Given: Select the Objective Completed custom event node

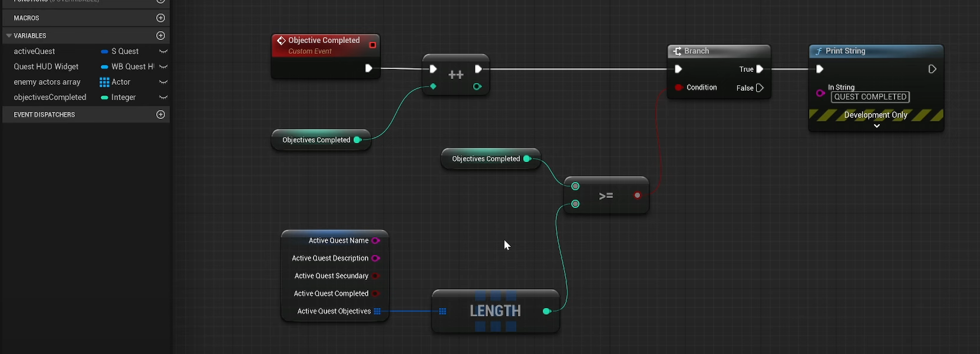Looking at the screenshot, I should pos(324,41).
